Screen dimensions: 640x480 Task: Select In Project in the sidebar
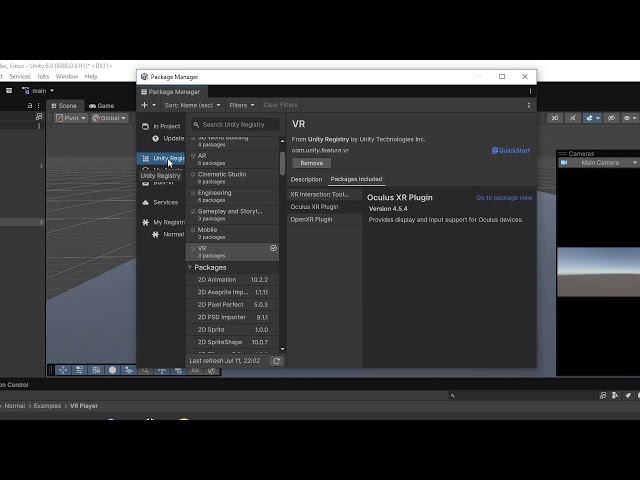tap(161, 127)
